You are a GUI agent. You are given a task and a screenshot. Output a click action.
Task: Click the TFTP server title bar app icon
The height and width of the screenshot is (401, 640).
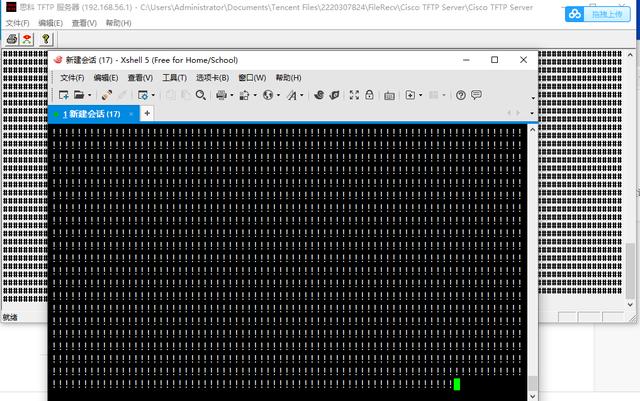[11, 7]
